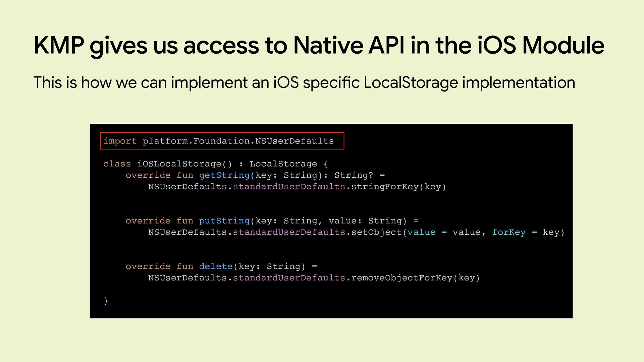This screenshot has height=362, width=644.
Task: Click the subtitle about iOS LocalStorage implementation
Action: 304,82
